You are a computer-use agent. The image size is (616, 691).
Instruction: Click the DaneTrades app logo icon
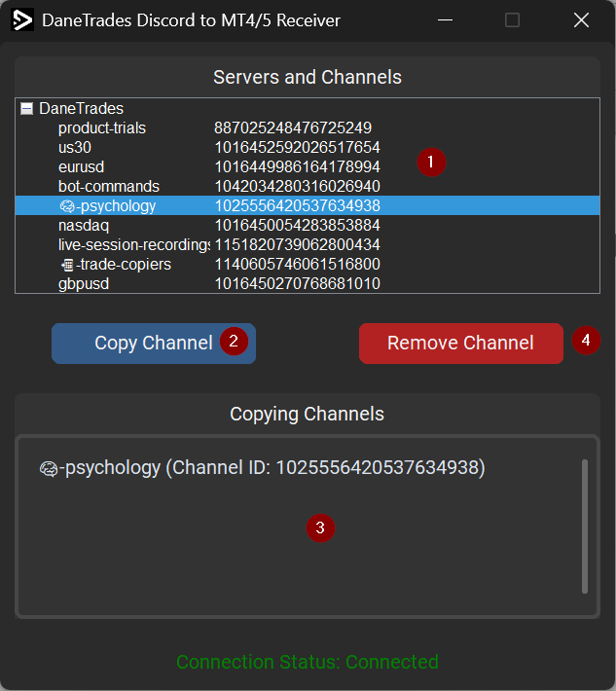[x=22, y=20]
